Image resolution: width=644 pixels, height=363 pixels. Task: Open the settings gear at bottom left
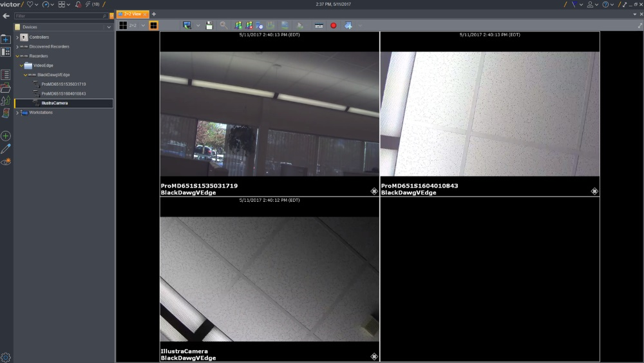(x=6, y=357)
